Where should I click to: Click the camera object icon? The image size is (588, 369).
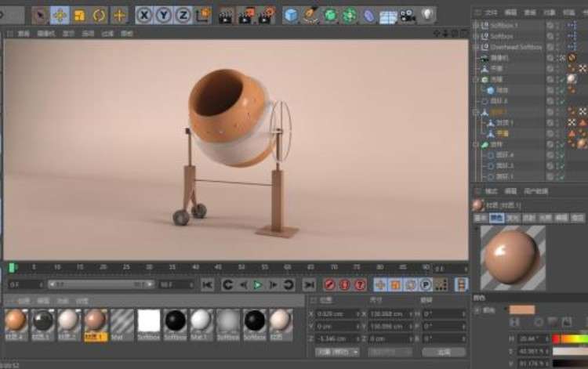408,15
